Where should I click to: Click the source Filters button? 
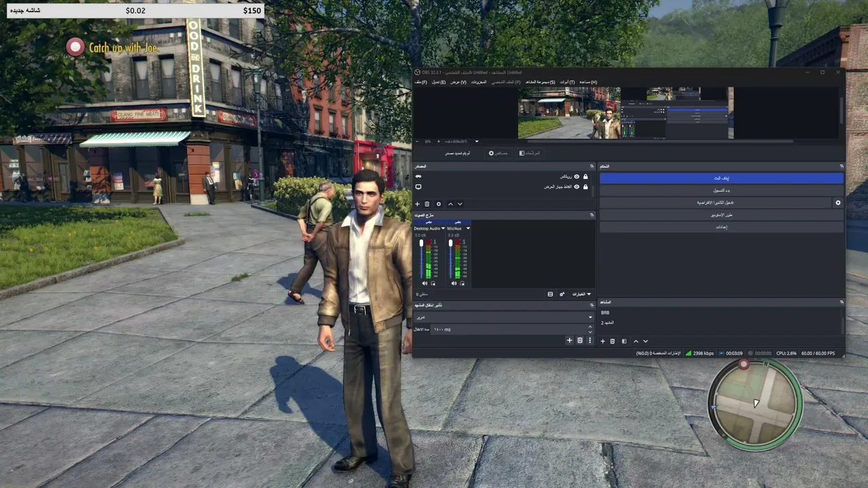coord(530,153)
